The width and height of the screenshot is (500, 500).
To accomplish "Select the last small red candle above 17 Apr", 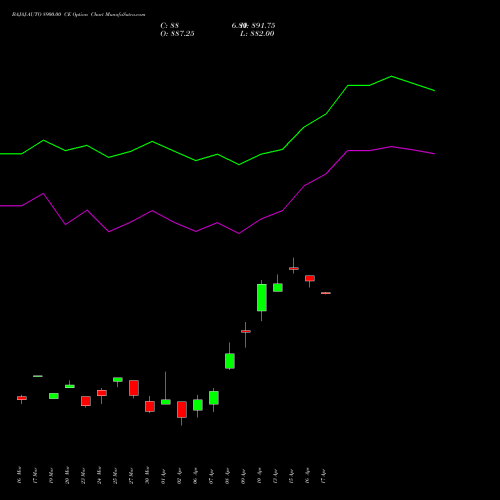I will (x=326, y=293).
